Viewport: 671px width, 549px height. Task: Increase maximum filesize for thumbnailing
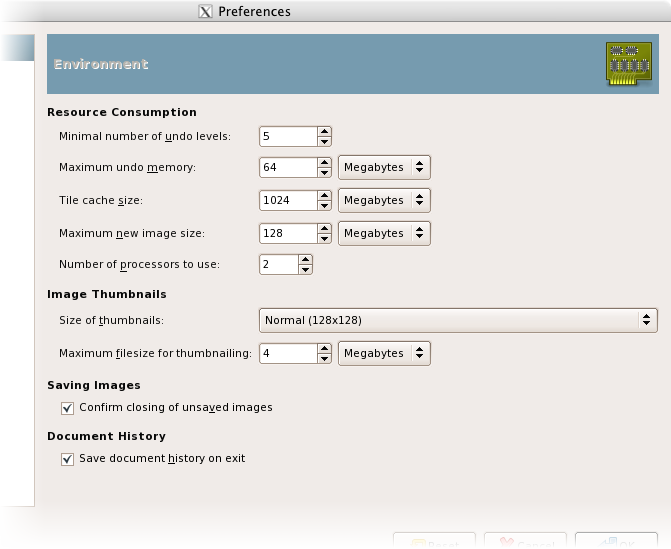[324, 348]
